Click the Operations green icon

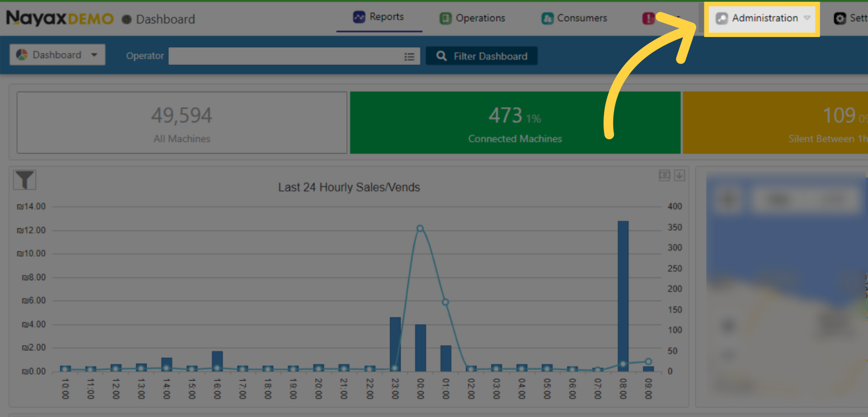tap(446, 18)
